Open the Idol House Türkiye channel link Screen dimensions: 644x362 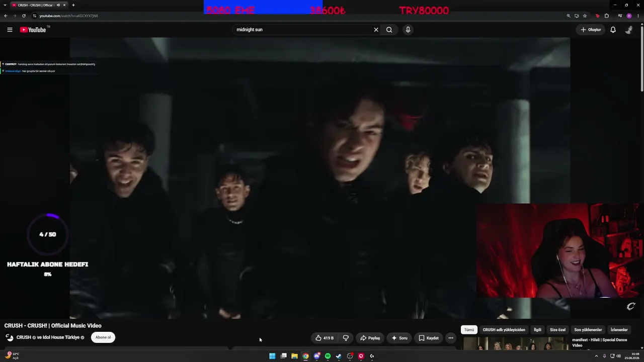tap(60, 337)
